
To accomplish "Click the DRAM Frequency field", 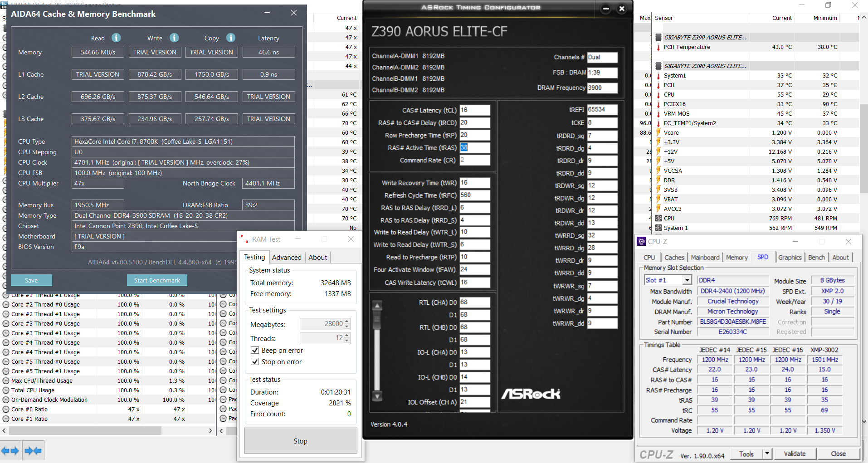I will pos(602,88).
